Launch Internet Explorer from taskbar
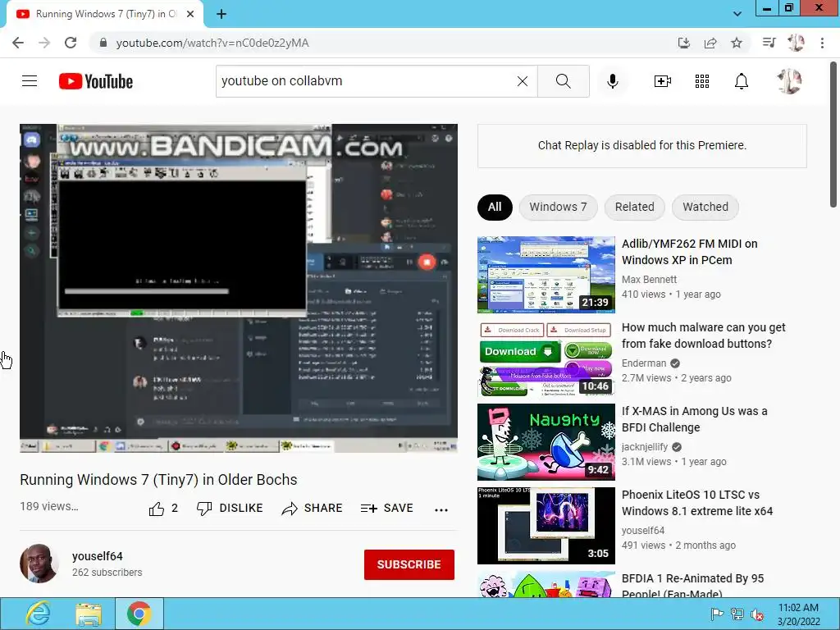840x630 pixels. [38, 614]
